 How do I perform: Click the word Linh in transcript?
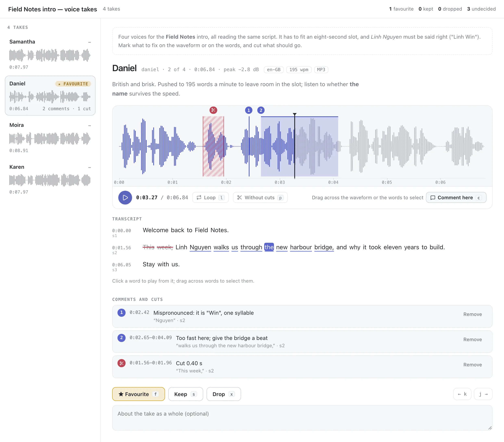coord(181,247)
